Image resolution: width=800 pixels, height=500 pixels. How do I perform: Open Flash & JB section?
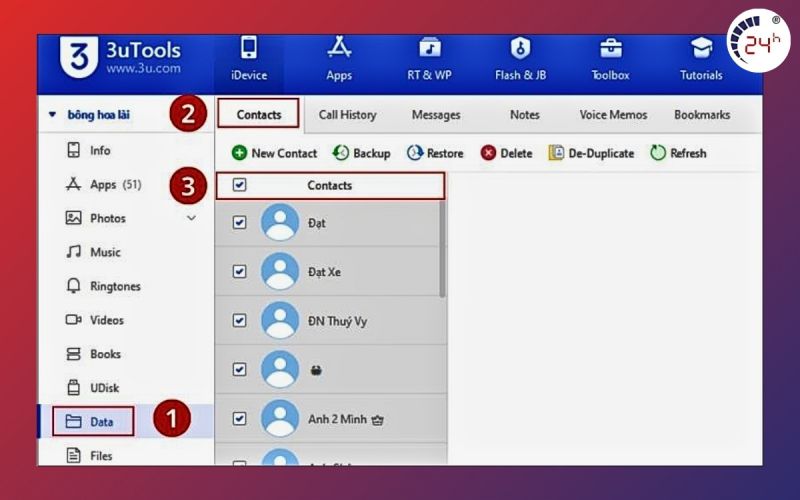point(520,58)
